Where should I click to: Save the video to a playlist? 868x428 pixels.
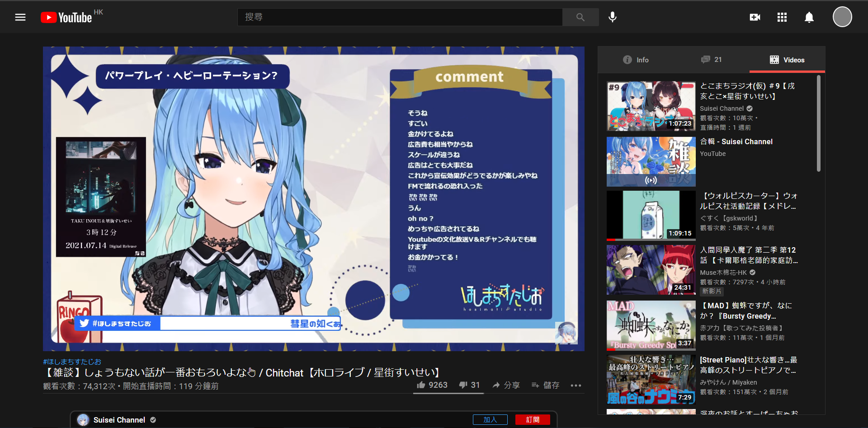tap(545, 385)
